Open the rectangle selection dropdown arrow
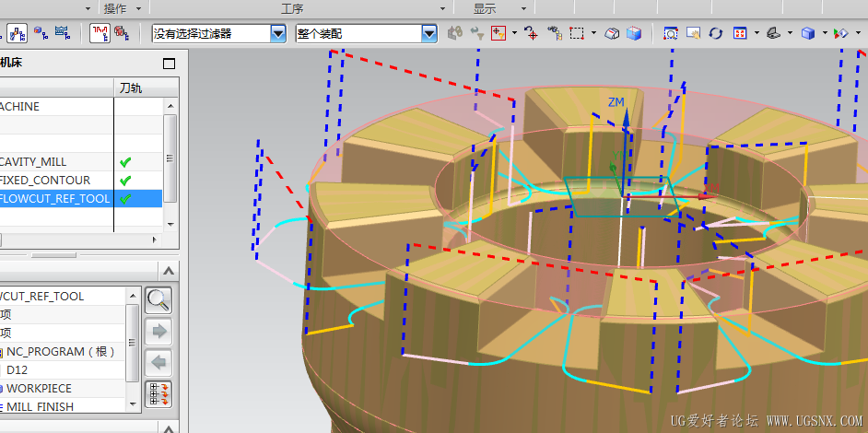 [x=593, y=33]
